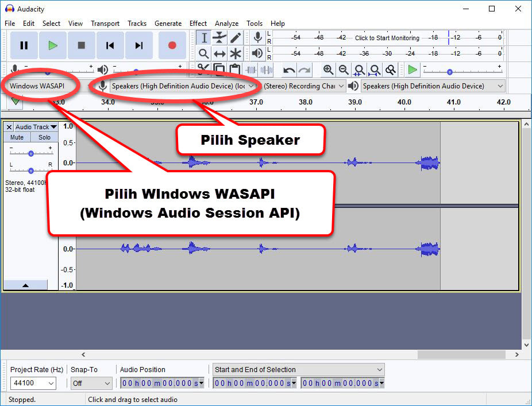Adjust the Audio Track gain slider

pos(31,153)
